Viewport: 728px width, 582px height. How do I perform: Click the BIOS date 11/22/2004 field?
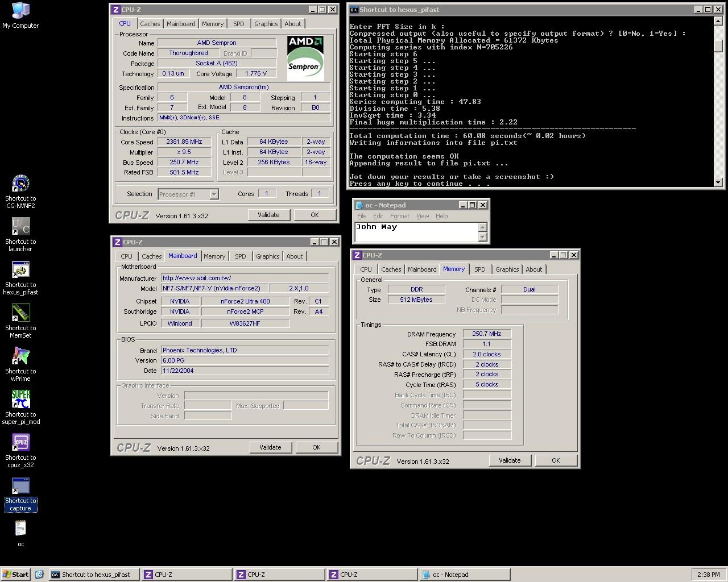(x=245, y=371)
